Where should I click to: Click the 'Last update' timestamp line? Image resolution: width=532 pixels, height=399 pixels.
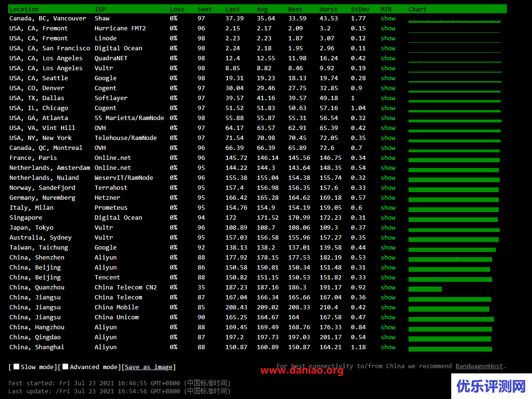[119, 391]
